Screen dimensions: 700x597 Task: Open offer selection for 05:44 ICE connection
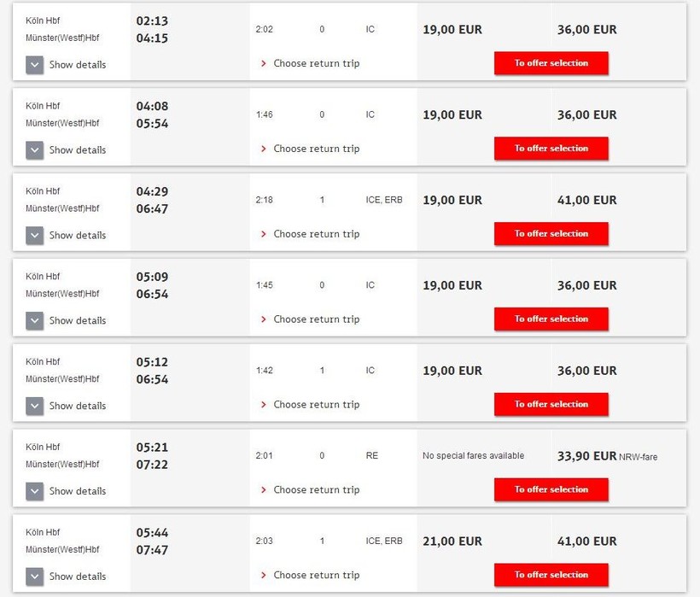[551, 575]
